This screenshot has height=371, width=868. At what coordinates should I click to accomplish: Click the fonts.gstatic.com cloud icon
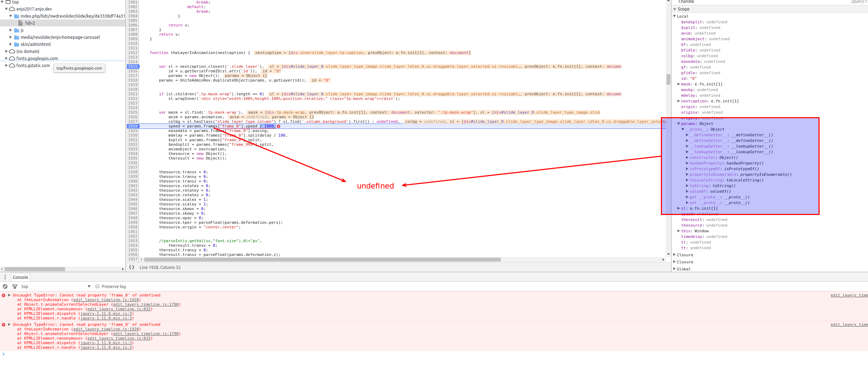[x=12, y=65]
